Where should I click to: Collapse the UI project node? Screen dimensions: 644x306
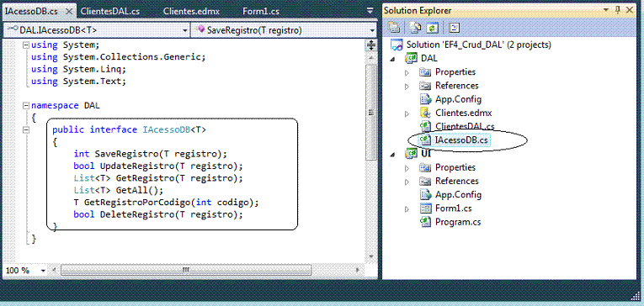(392, 154)
